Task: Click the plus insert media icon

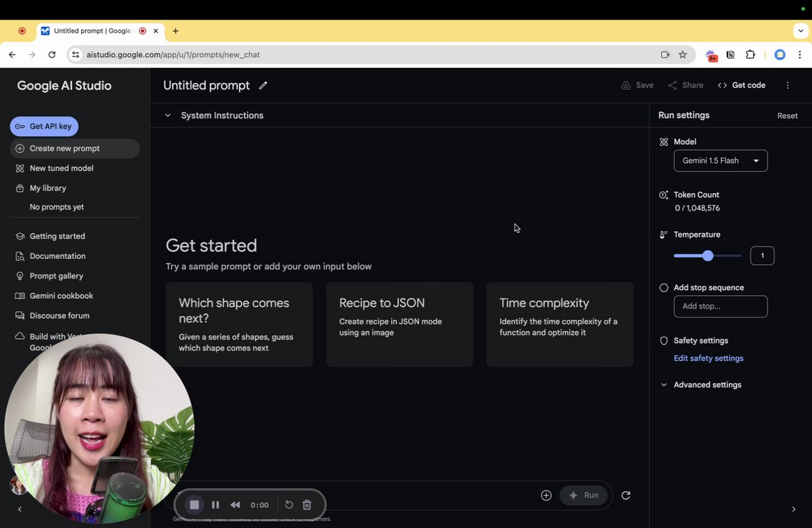Action: click(546, 496)
